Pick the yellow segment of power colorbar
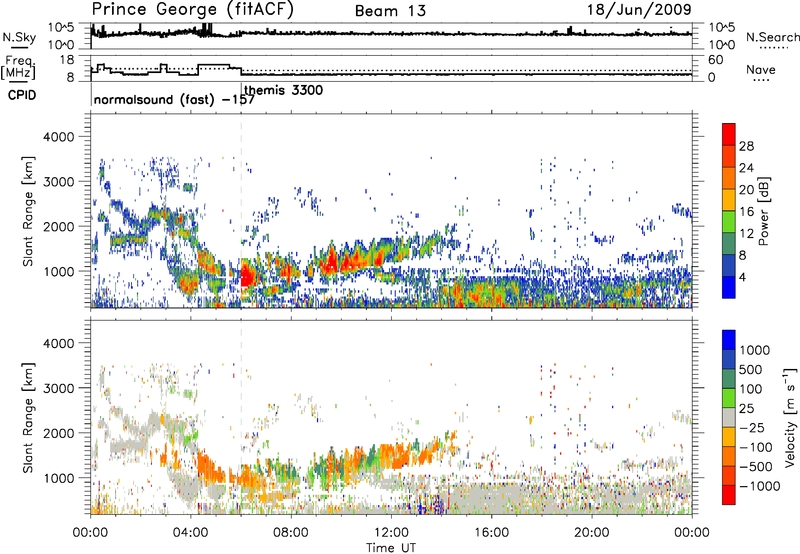The image size is (800, 554). point(729,200)
